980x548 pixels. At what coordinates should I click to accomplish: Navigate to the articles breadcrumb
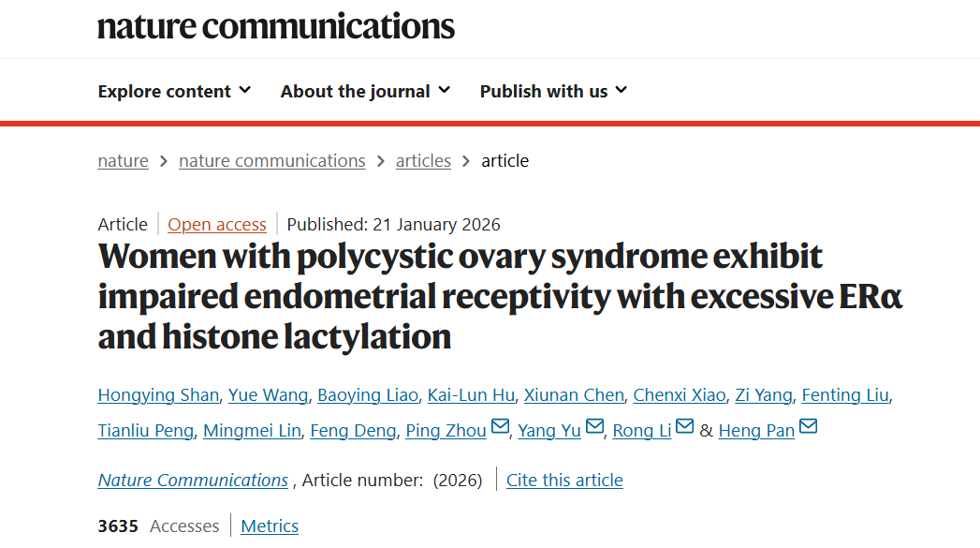[x=423, y=161]
